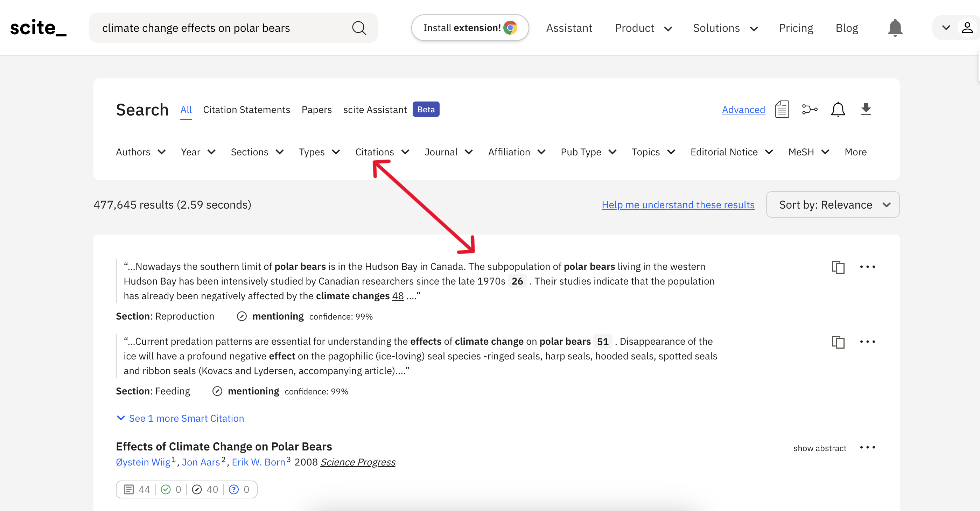The width and height of the screenshot is (980, 511).
Task: Download results with download icon
Action: (x=866, y=110)
